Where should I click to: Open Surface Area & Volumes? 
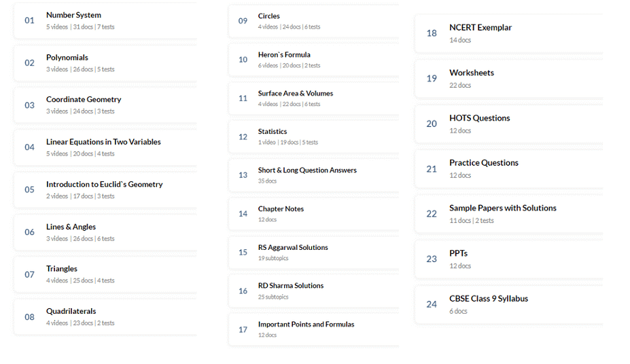[295, 94]
